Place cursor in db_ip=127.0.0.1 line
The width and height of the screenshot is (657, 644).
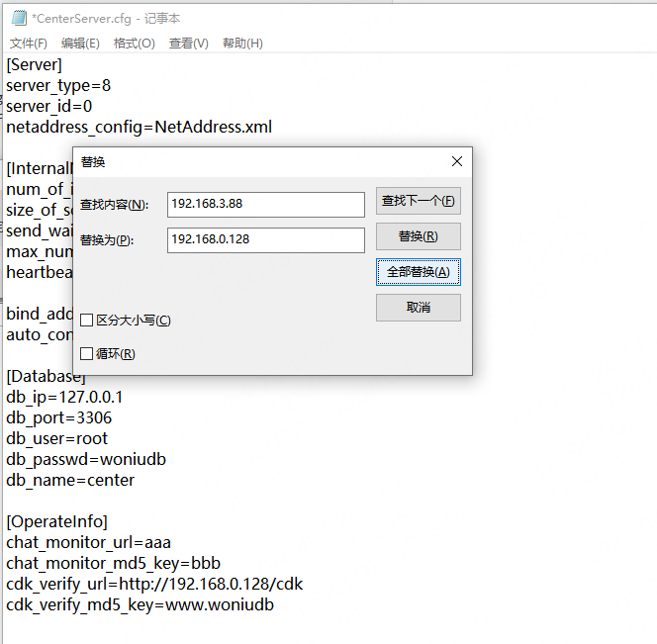(x=64, y=398)
